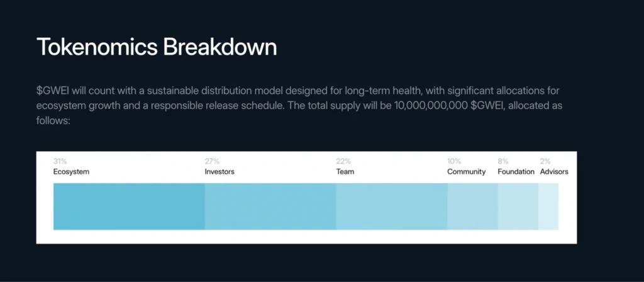The width and height of the screenshot is (644, 282).
Task: Click the Community label
Action: (467, 172)
